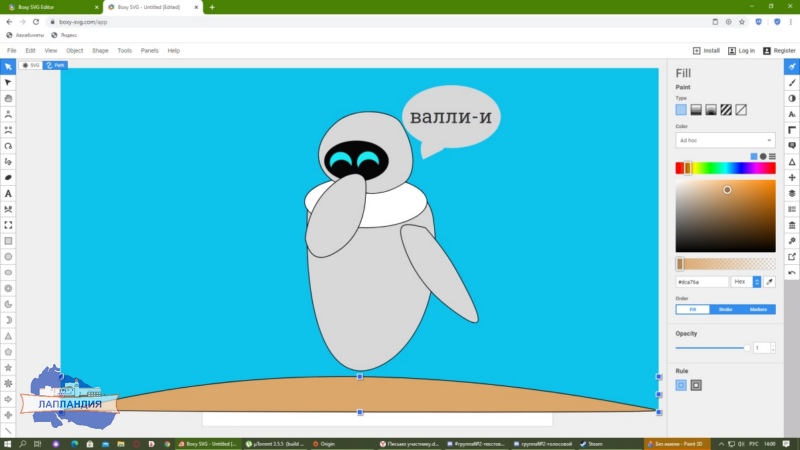The width and height of the screenshot is (800, 450).
Task: Select the Ring shape tool
Action: 8,288
